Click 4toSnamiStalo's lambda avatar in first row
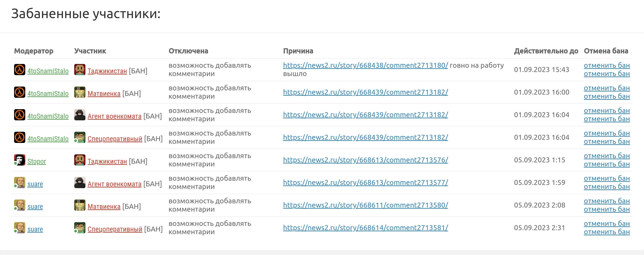 tap(19, 70)
